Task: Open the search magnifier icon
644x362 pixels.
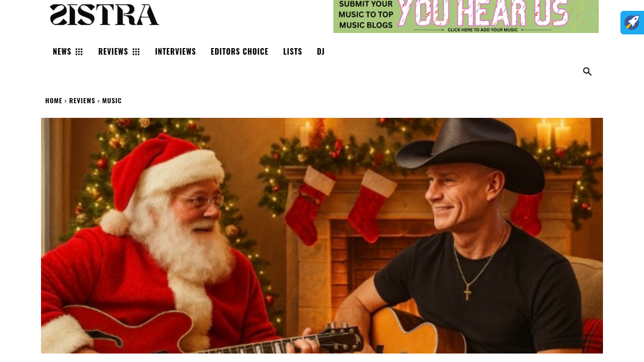Action: 587,72
